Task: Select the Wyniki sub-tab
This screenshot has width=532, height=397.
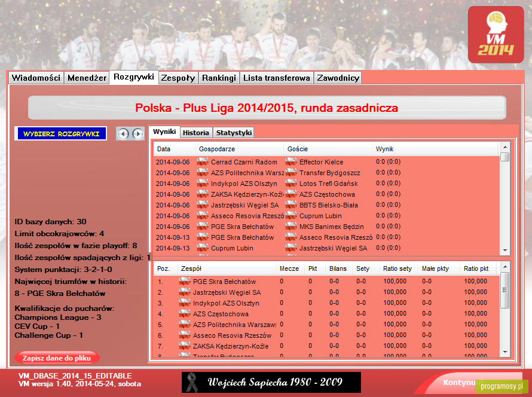Action: point(164,132)
